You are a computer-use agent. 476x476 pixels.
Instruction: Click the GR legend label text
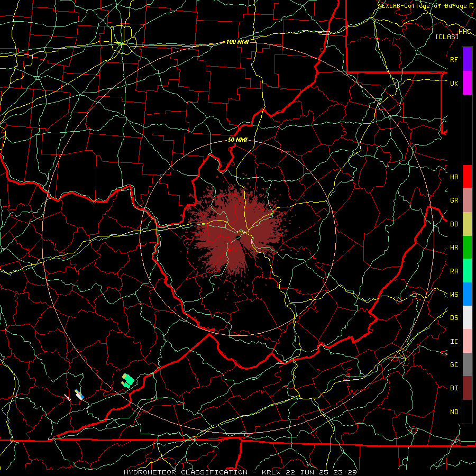(454, 200)
